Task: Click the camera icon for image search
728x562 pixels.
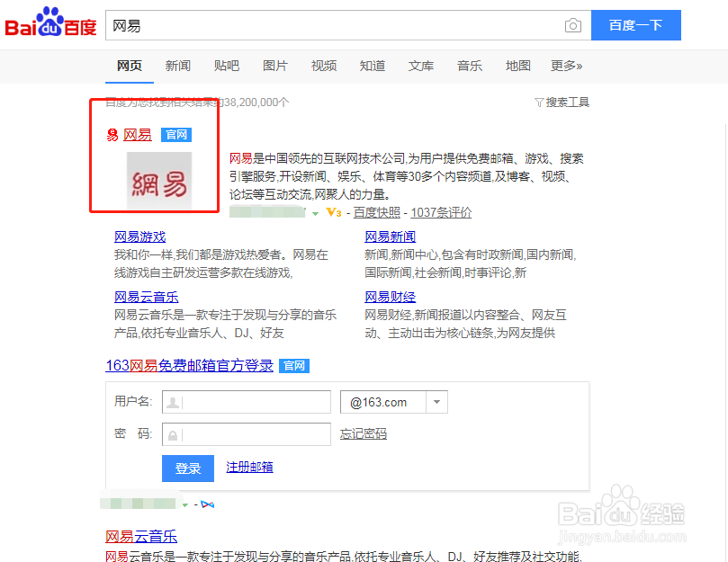Action: [x=573, y=26]
